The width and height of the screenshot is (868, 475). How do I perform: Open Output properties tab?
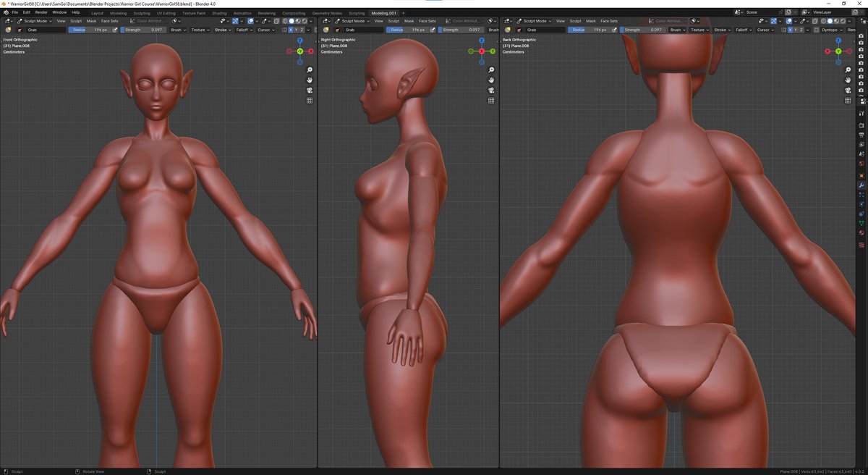[861, 135]
